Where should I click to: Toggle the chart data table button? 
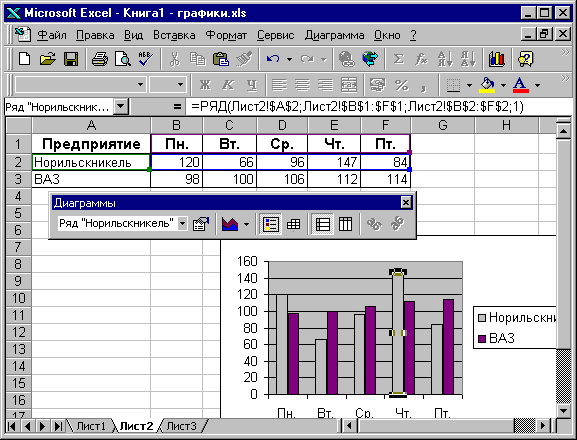point(293,224)
